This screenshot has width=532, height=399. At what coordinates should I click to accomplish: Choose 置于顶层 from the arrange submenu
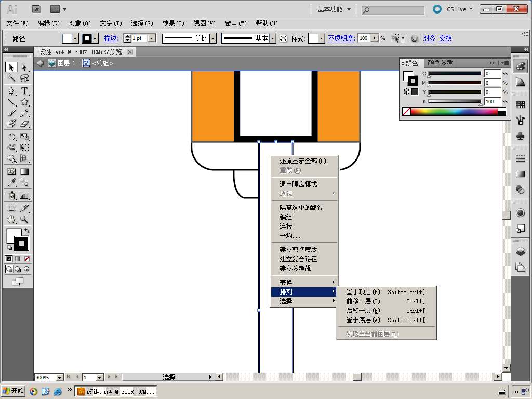pos(363,292)
